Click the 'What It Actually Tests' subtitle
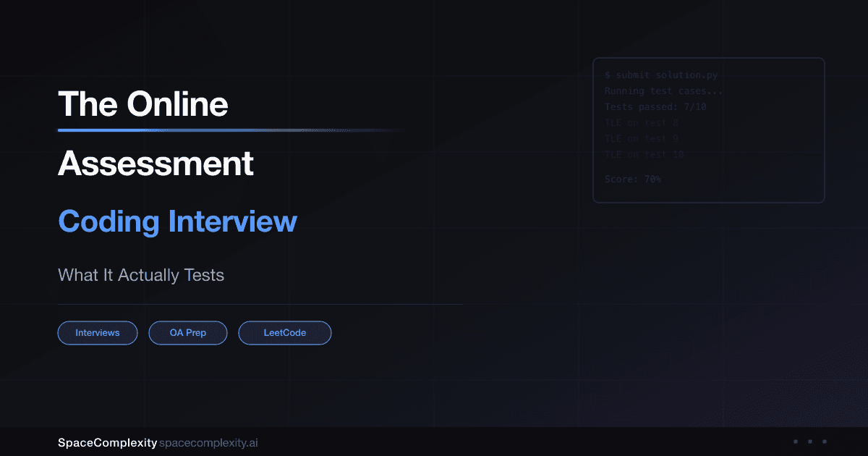This screenshot has width=868, height=456. pos(141,276)
